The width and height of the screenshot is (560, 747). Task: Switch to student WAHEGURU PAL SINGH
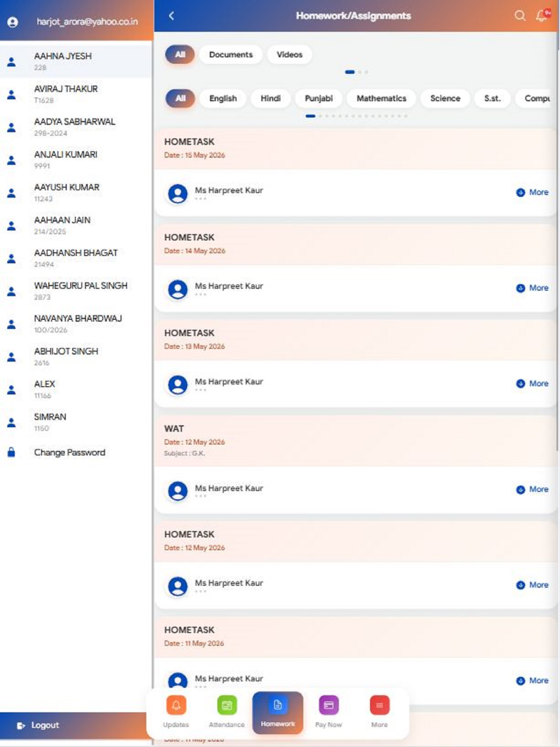pos(76,291)
